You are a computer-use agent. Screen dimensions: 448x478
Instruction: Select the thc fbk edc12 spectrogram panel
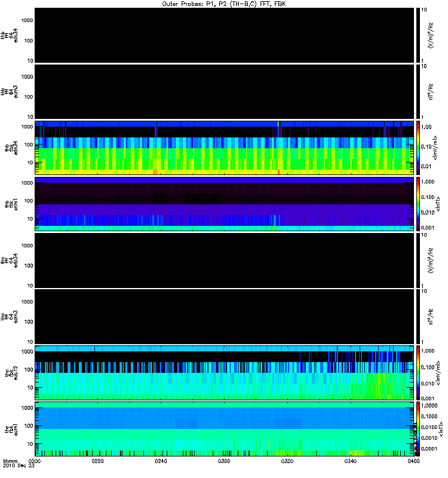(225, 373)
